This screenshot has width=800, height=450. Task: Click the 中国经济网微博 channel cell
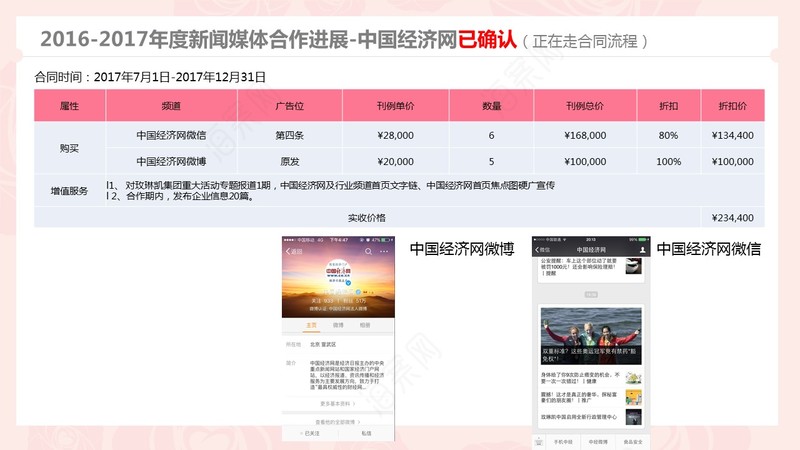click(171, 161)
